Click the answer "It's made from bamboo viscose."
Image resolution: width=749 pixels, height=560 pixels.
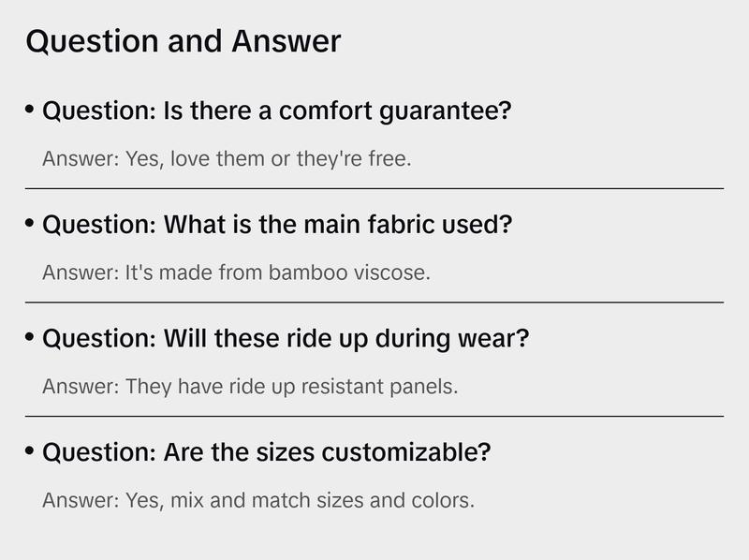click(236, 273)
